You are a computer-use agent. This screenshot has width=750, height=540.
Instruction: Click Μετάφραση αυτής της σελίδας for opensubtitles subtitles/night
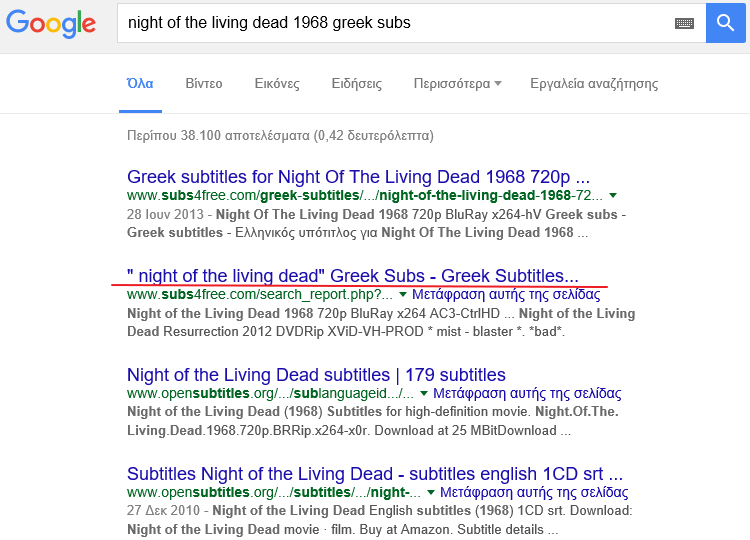(x=534, y=492)
